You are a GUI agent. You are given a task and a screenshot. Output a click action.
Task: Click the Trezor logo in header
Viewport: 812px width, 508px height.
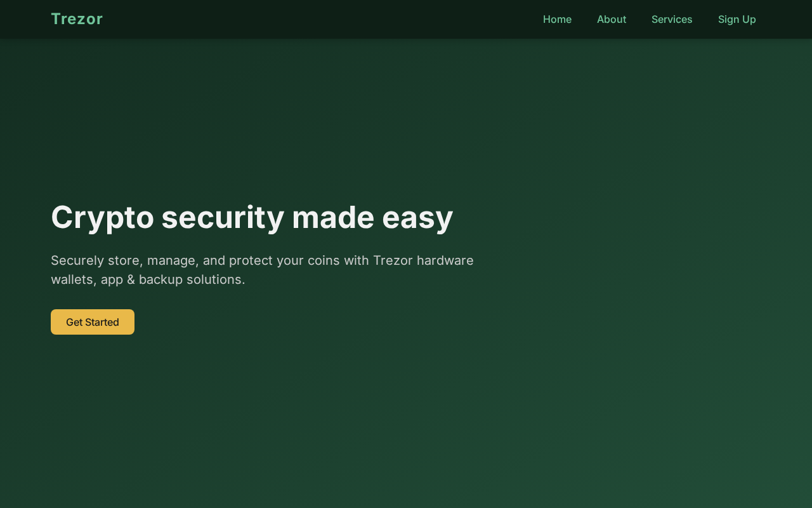77,19
